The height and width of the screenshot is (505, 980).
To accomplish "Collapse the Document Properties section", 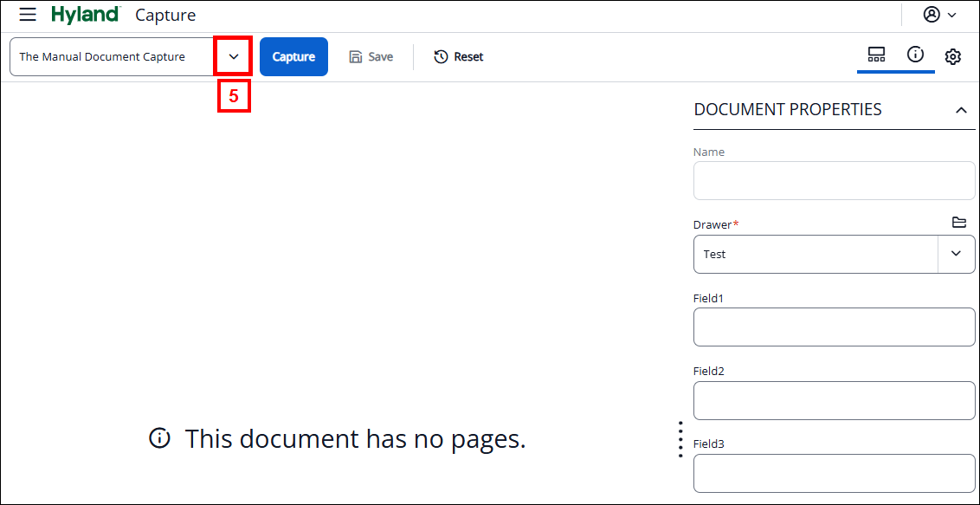I will point(961,110).
